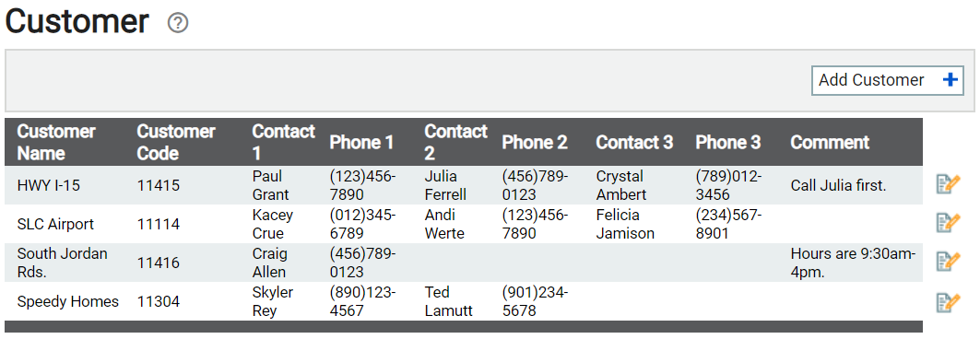Select the Phone 1 column header
980x339 pixels.
pyautogui.click(x=362, y=143)
